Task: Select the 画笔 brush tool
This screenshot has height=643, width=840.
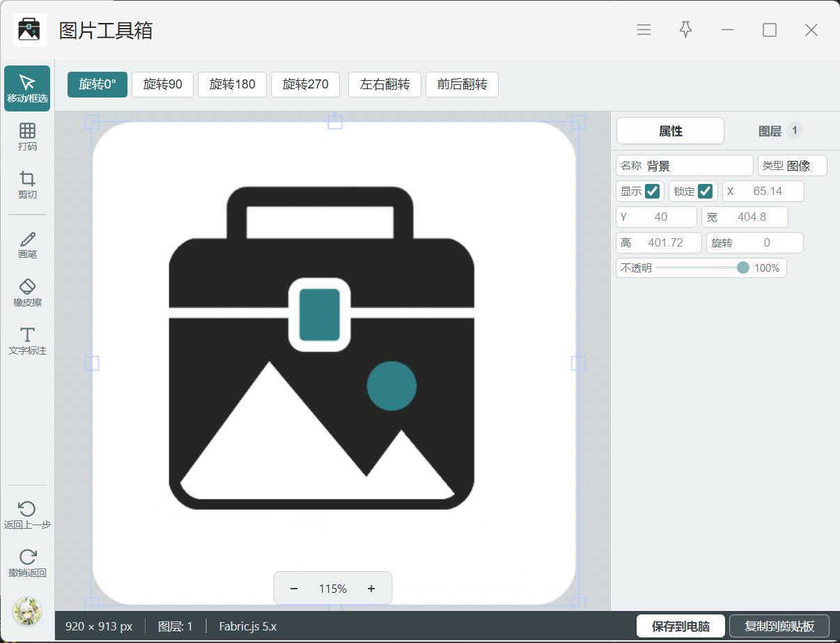Action: 27,245
